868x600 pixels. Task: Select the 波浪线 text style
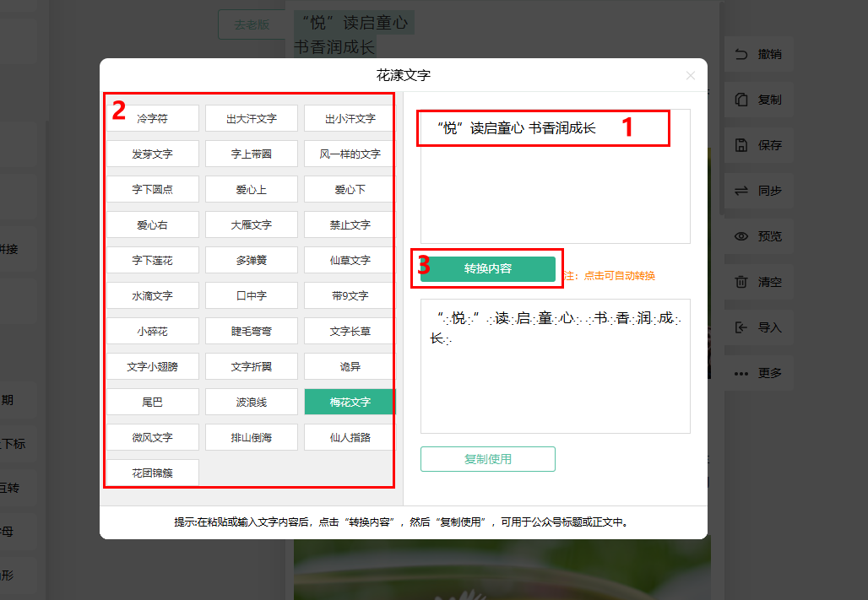point(251,403)
